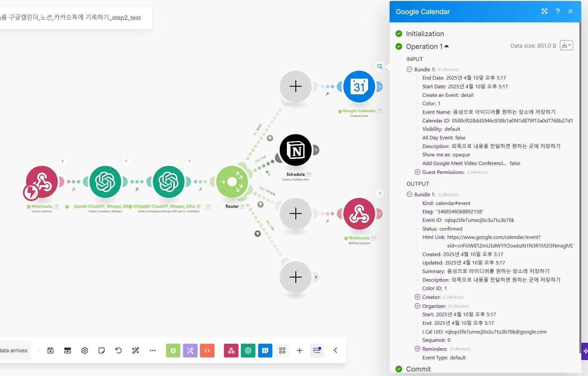Open the filter icon on the first router route
588x376 pixels.
[x=270, y=138]
